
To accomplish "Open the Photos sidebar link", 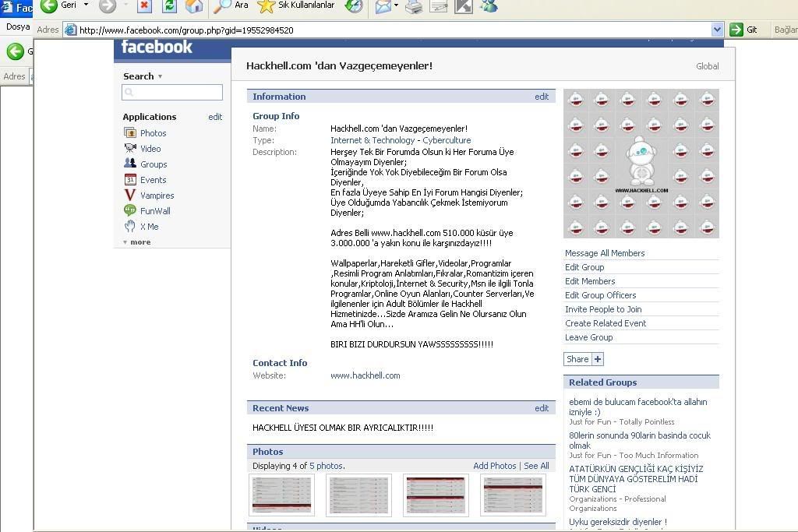I will click(154, 133).
